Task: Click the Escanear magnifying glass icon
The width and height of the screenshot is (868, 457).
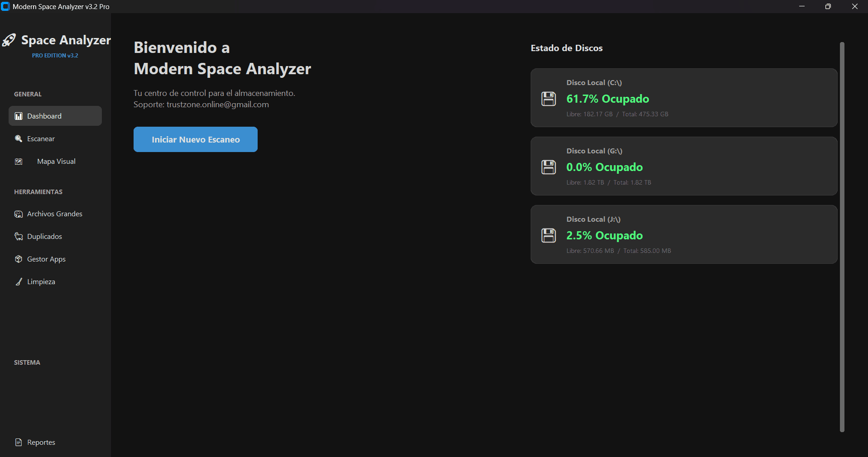Action: coord(18,138)
